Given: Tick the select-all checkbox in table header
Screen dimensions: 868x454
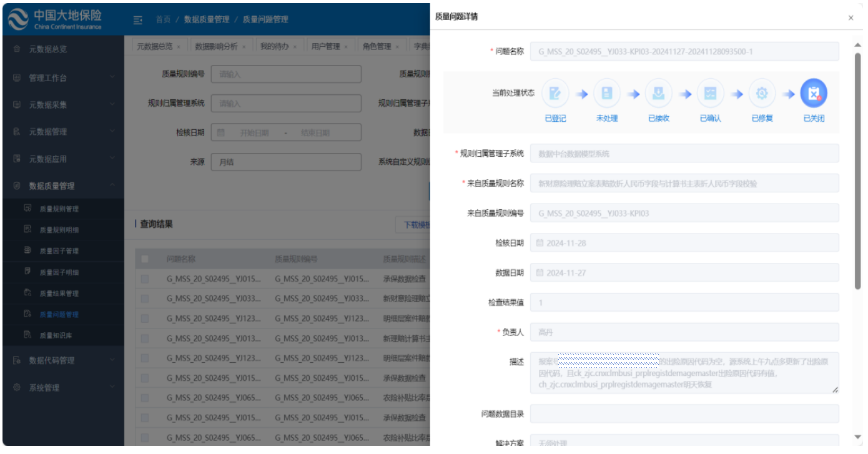Looking at the screenshot, I should coord(145,259).
